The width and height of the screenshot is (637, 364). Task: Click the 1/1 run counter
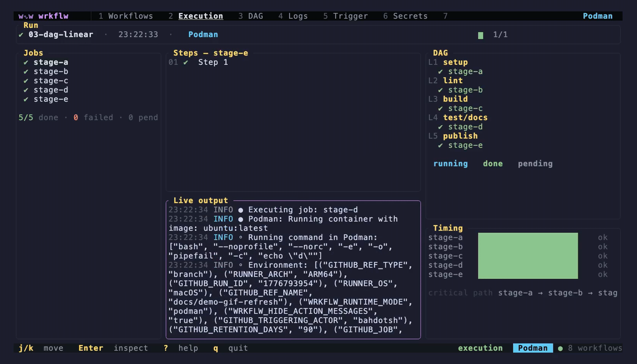point(500,35)
